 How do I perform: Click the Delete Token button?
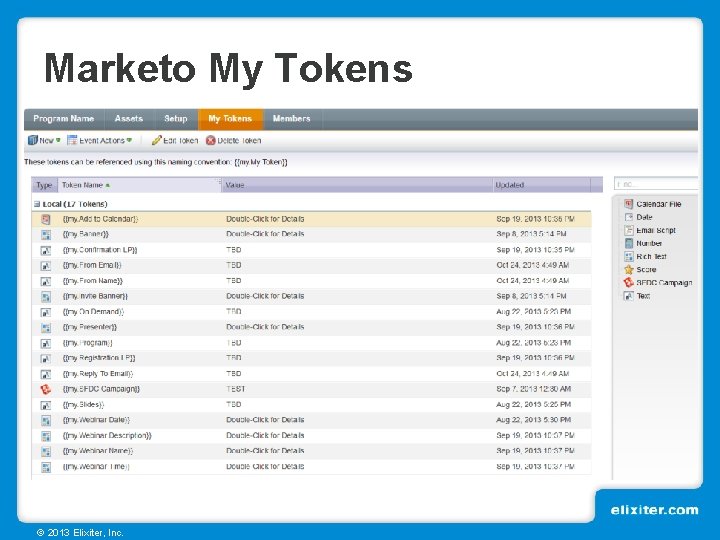click(233, 141)
